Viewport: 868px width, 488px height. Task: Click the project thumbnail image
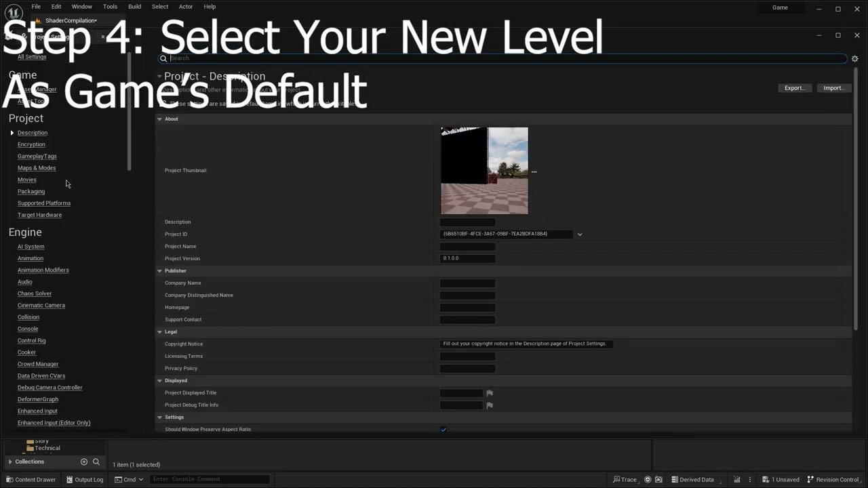coord(484,171)
